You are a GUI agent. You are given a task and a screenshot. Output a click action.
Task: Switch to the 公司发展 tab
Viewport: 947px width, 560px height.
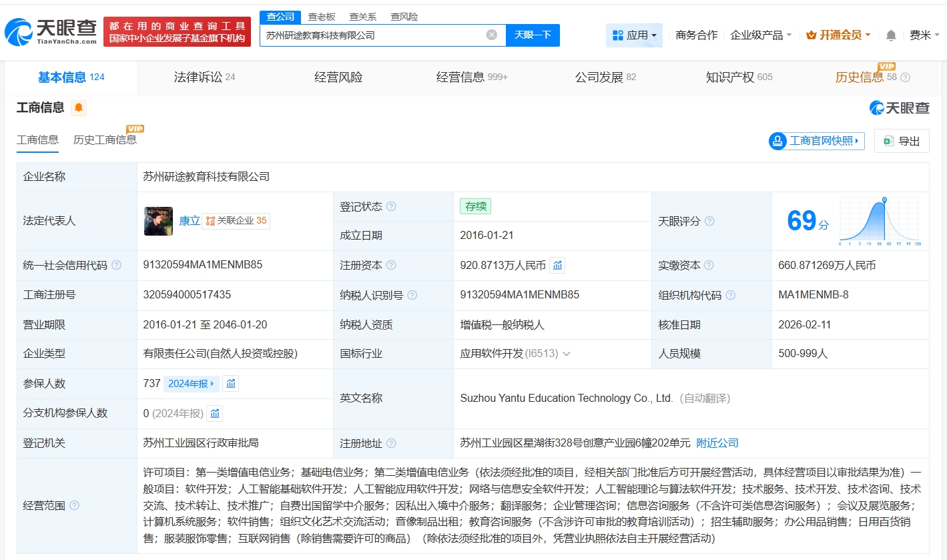coord(605,77)
